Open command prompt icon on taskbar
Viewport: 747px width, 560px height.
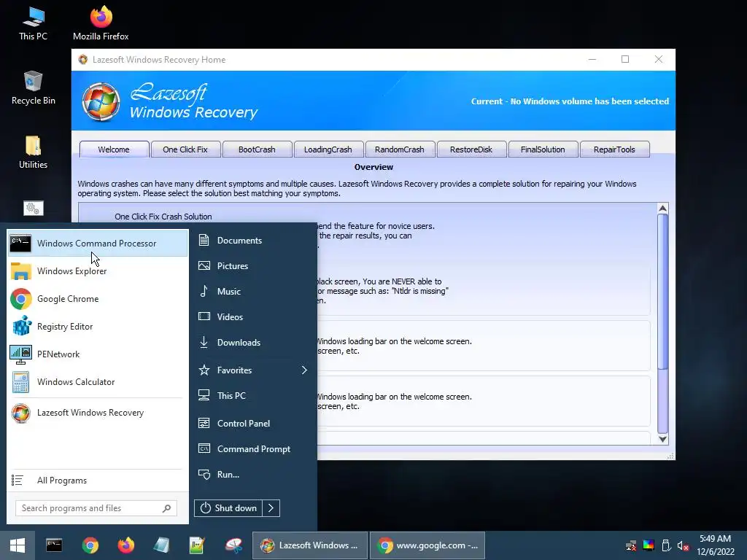[x=54, y=545]
